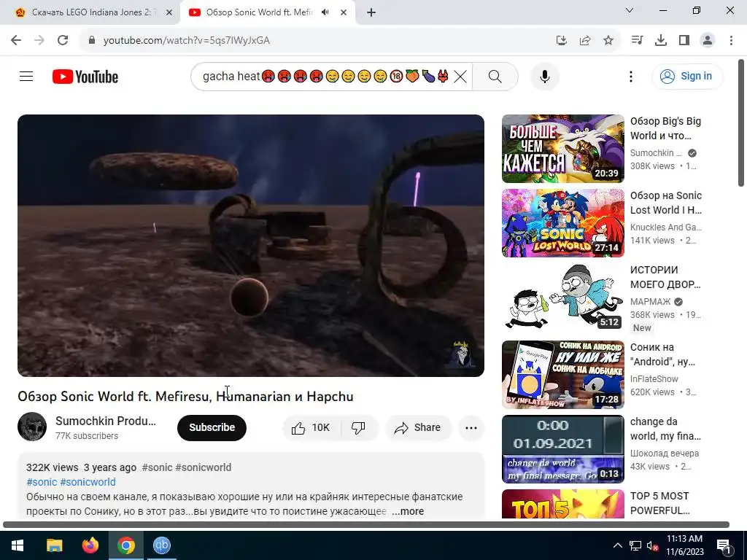This screenshot has width=747, height=560.
Task: Open Chrome media control button
Action: tap(637, 40)
